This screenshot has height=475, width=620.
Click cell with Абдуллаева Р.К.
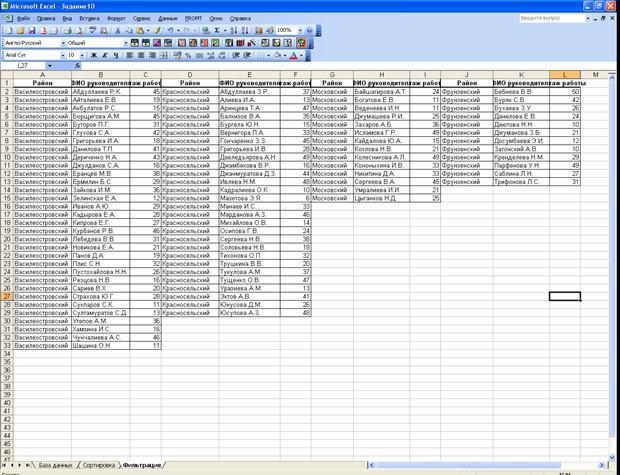coord(100,91)
